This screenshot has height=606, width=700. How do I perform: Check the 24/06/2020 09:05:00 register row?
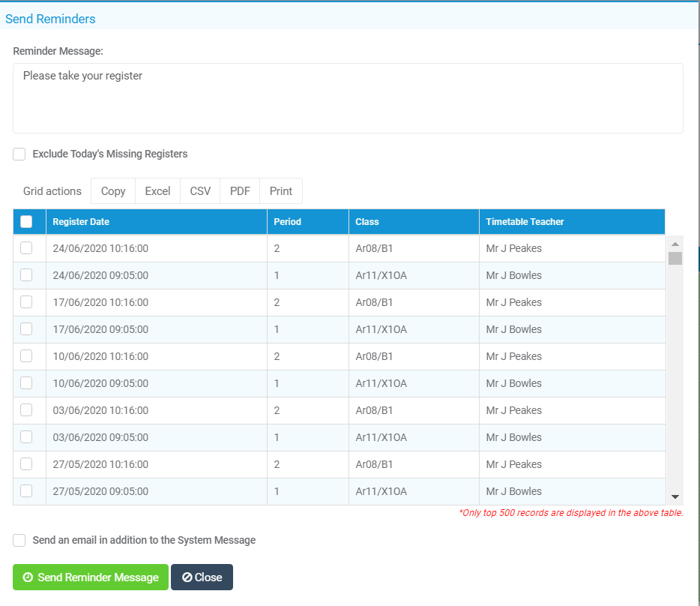pos(26,274)
